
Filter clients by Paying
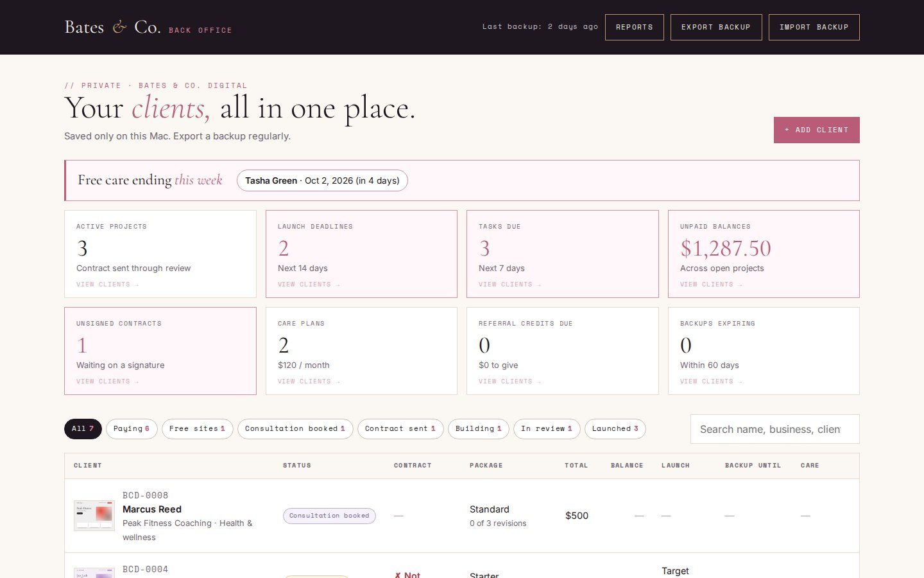132,429
